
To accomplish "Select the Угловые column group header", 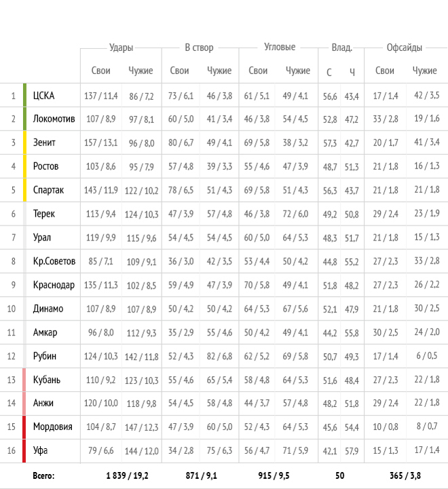I will 280,47.
